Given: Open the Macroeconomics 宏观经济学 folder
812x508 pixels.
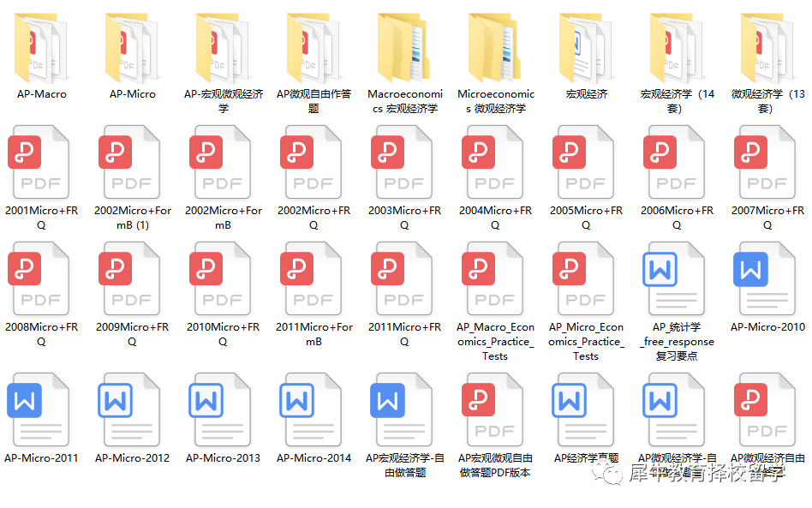Looking at the screenshot, I should tap(405, 48).
